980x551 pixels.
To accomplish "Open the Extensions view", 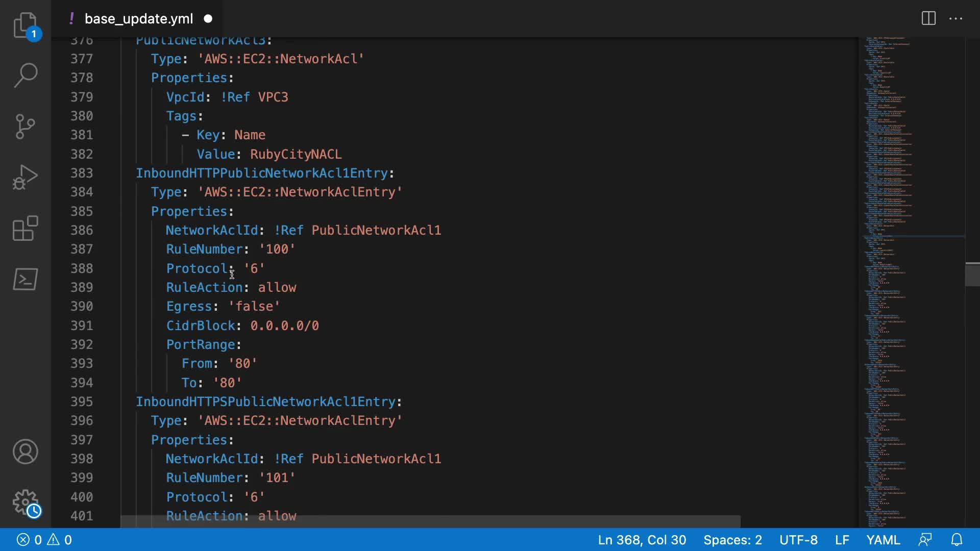I will [25, 228].
